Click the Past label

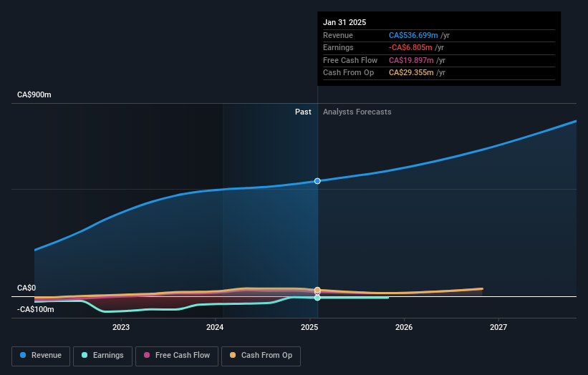click(303, 112)
